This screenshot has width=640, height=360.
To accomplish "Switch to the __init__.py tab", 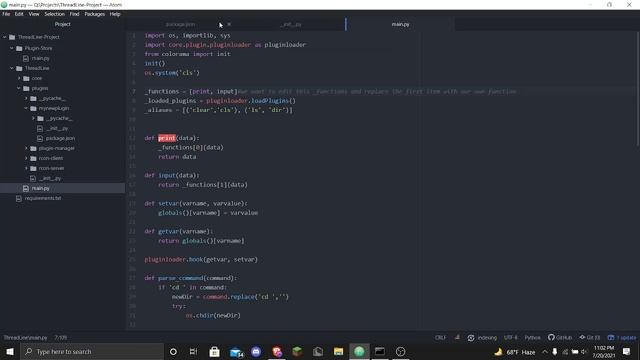I will coord(291,24).
